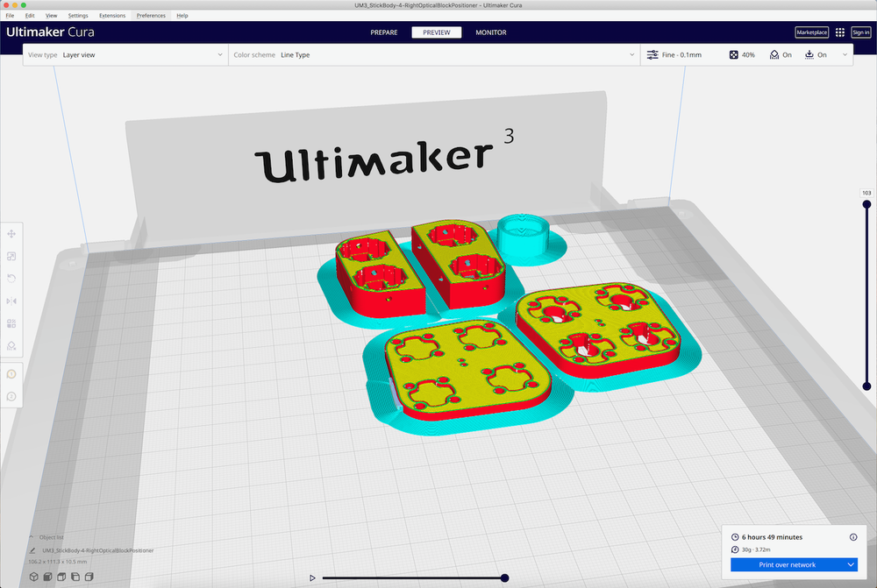Click the clock time estimate icon
This screenshot has width=877, height=588.
[x=735, y=537]
